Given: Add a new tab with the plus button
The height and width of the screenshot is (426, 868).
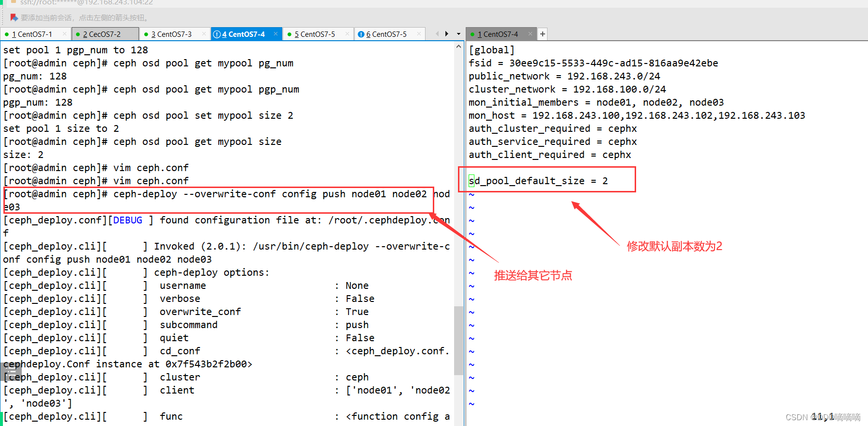Looking at the screenshot, I should coord(543,34).
